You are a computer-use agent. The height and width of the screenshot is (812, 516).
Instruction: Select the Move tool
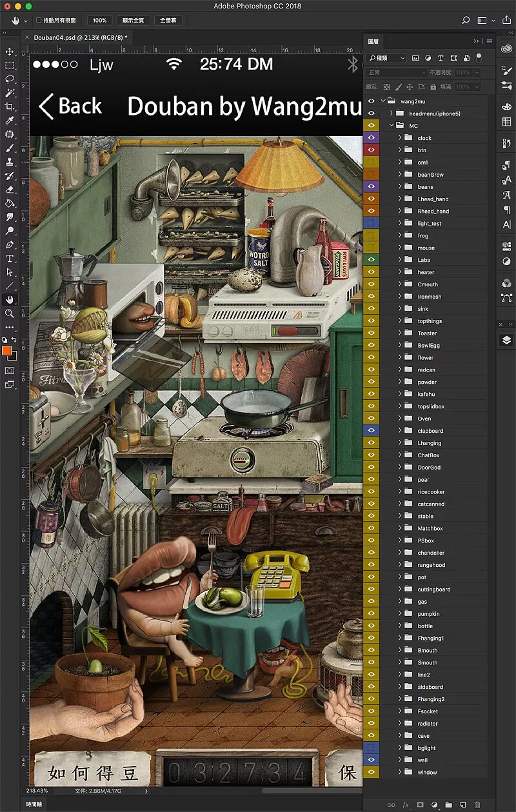point(9,52)
